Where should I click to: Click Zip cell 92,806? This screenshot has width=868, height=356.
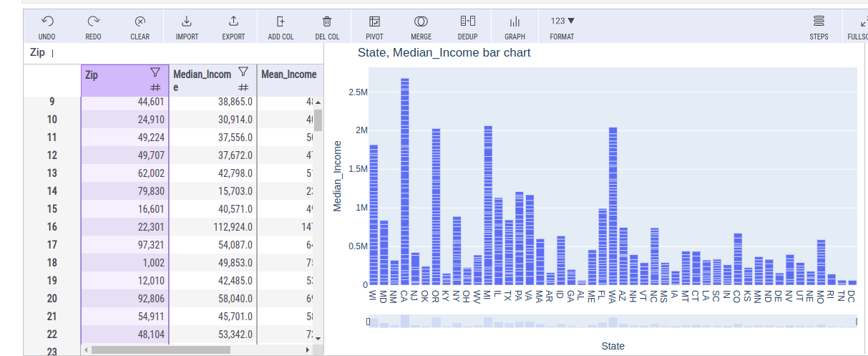125,299
